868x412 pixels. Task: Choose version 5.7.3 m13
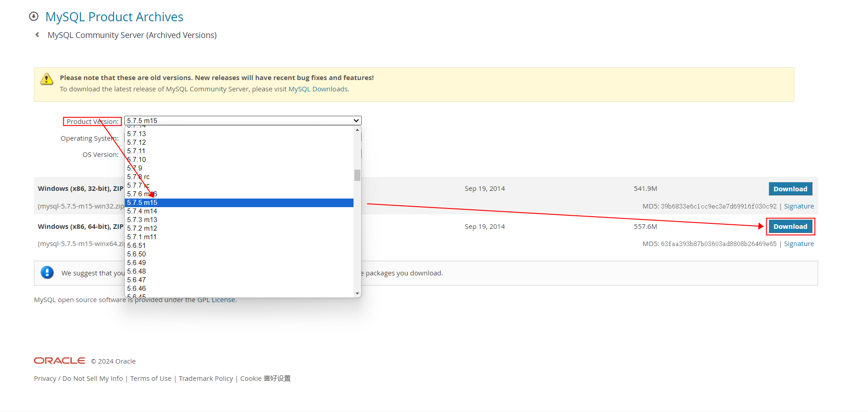(239, 220)
